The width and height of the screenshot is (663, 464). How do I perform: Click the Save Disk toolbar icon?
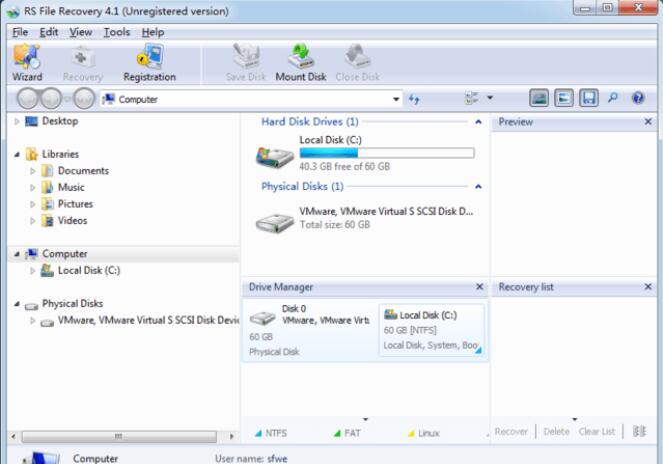246,63
